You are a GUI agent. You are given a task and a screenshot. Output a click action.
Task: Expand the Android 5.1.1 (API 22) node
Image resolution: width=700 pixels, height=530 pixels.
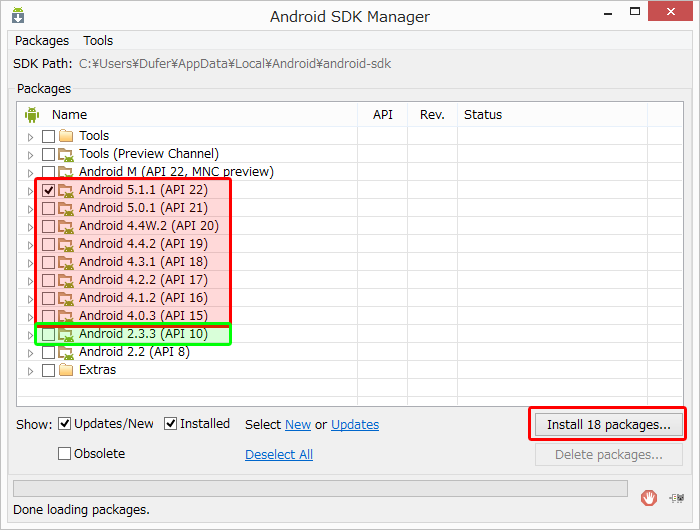click(x=30, y=192)
